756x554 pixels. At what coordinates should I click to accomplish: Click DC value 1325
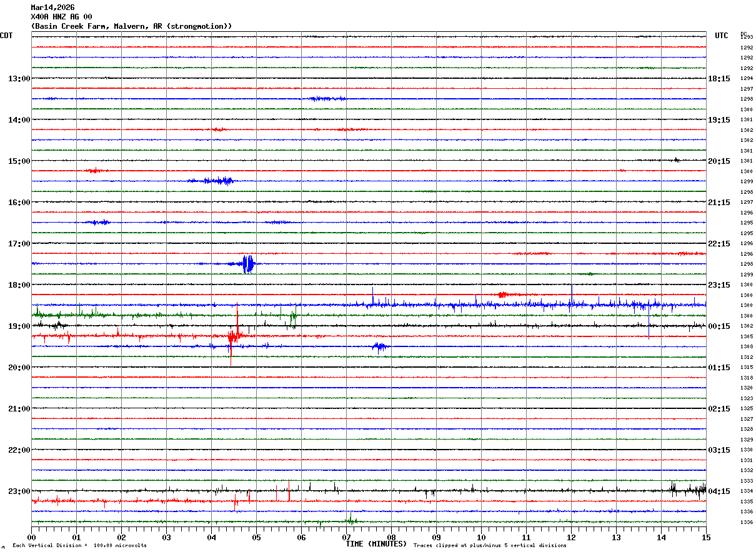click(x=747, y=409)
